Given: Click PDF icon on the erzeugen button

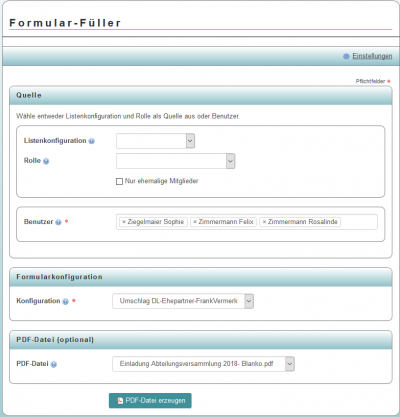Looking at the screenshot, I should (120, 401).
